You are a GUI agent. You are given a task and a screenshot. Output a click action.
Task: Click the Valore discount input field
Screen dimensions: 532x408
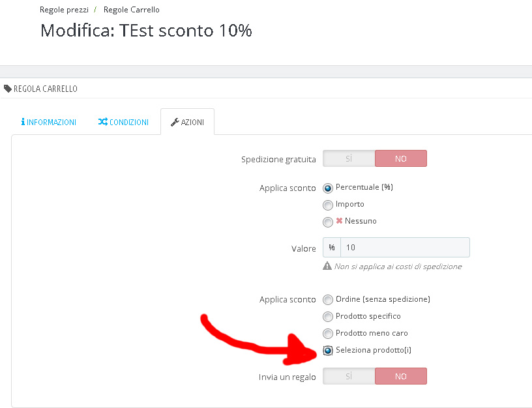404,248
